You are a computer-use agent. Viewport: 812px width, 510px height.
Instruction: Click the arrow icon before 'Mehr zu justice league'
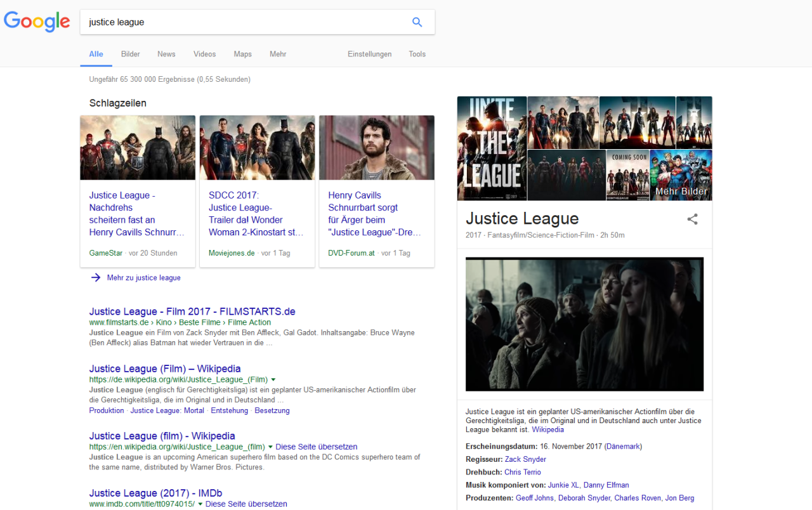(96, 277)
